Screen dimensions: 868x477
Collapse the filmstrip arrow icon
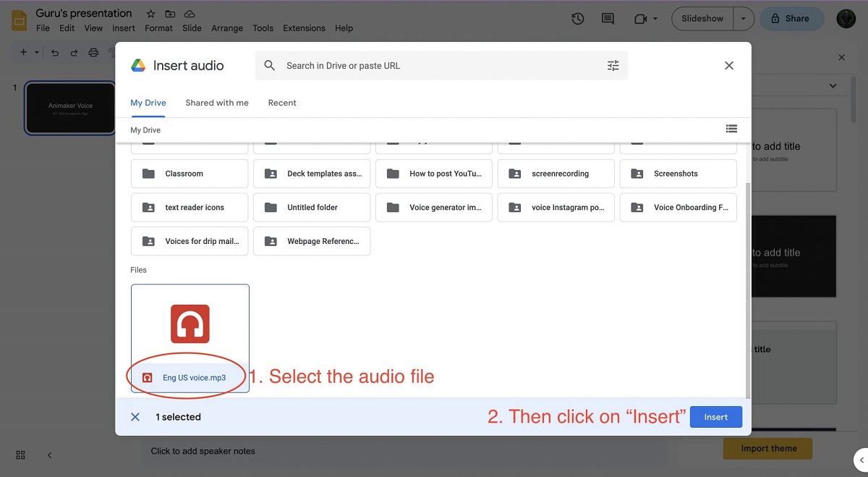(x=49, y=455)
